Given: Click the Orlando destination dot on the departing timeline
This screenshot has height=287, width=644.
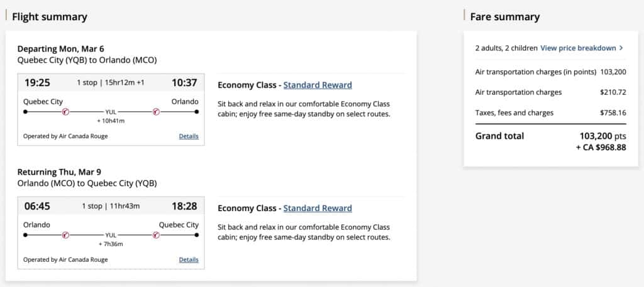Looking at the screenshot, I should [197, 112].
